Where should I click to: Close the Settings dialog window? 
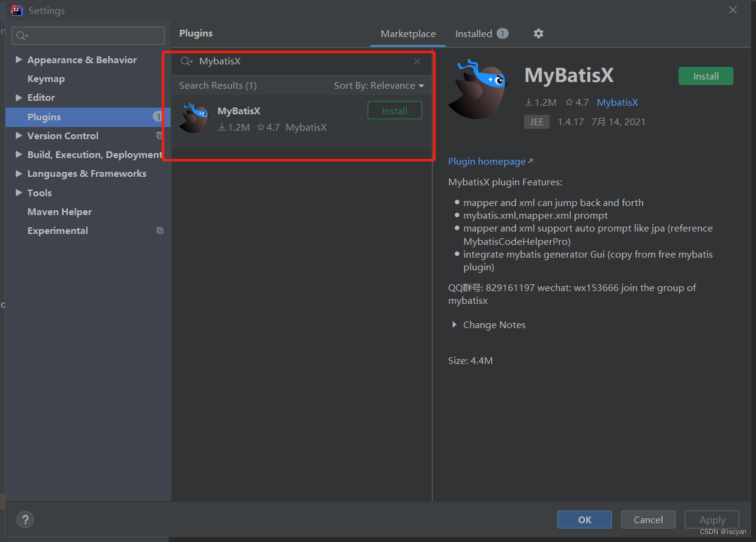[x=733, y=10]
